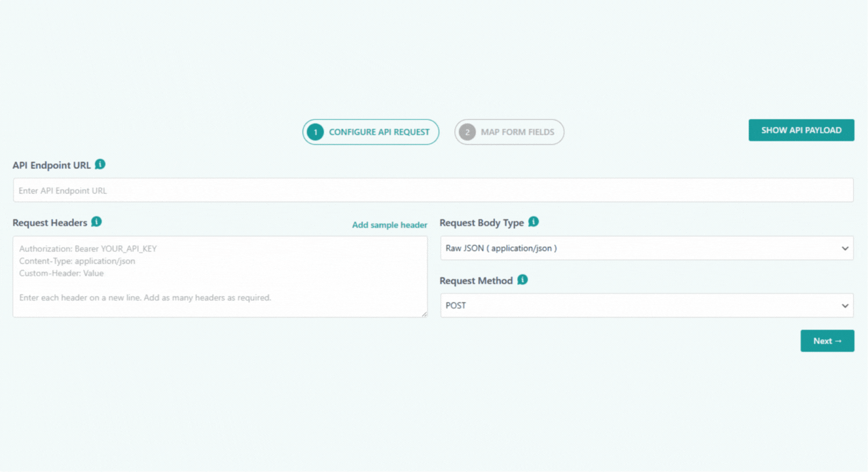Click the Add sample header link
The height and width of the screenshot is (472, 868).
[x=389, y=225]
